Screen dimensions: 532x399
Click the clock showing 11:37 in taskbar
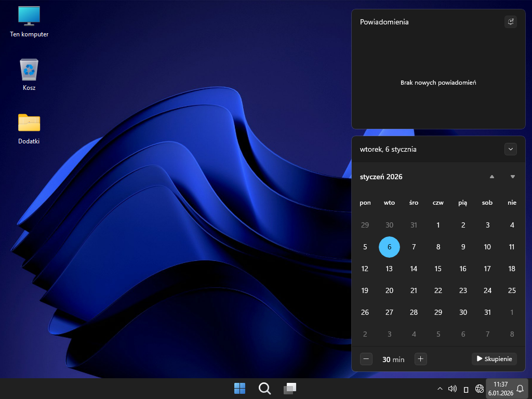(501, 389)
